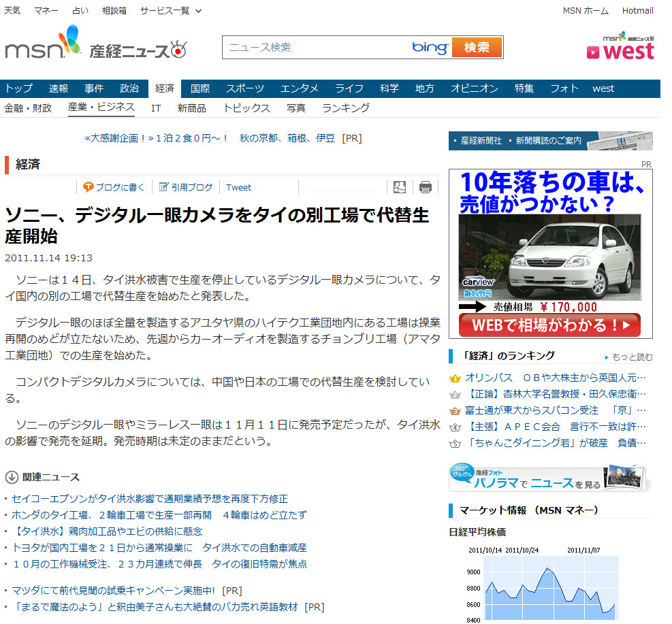Viewport: 672px width, 624px height.
Task: Click the ブログに書く speech bubble icon
Action: coord(88,187)
